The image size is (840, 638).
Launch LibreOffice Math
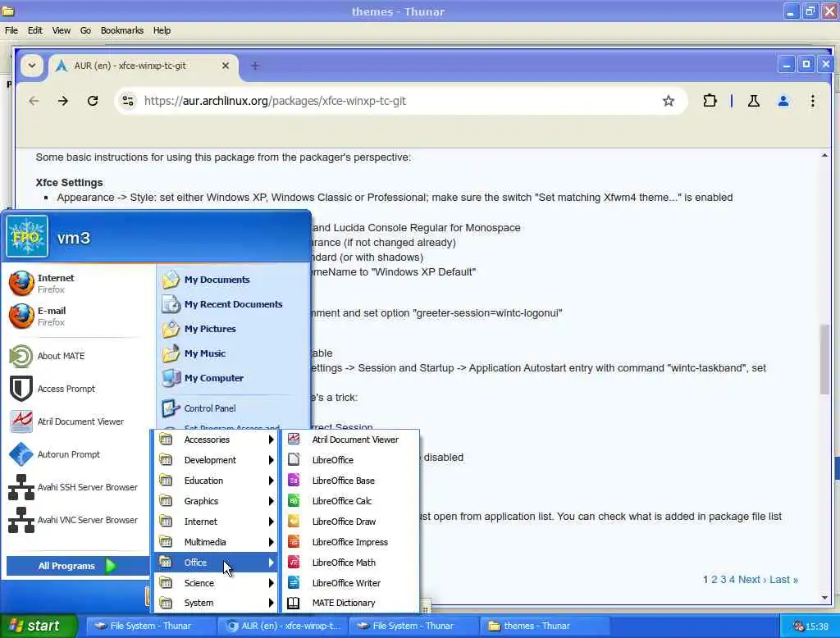pyautogui.click(x=350, y=563)
